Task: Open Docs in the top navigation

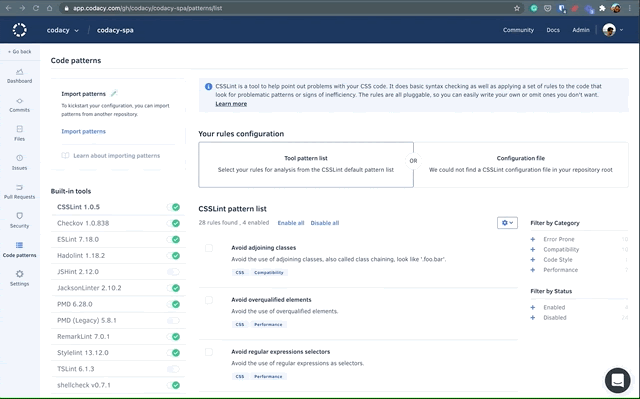Action: click(x=553, y=30)
